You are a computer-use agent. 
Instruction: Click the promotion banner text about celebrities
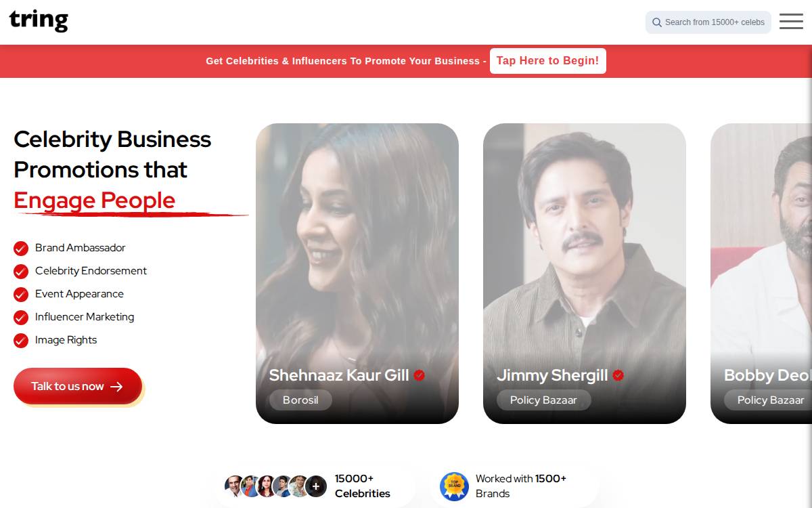(346, 61)
